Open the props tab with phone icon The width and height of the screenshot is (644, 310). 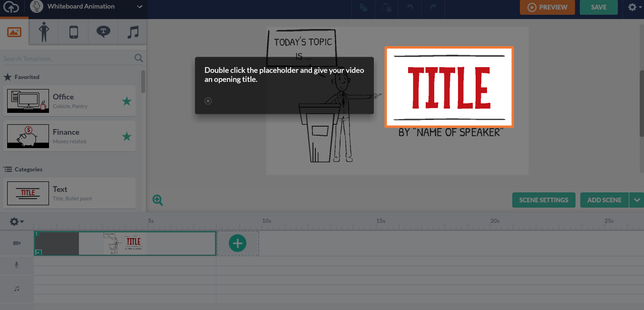point(73,32)
